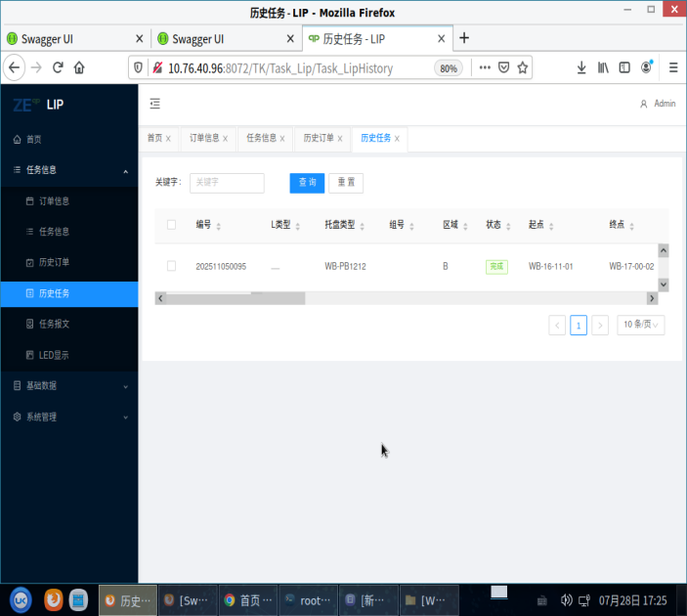The width and height of the screenshot is (687, 616).
Task: Reload the current page
Action: tap(58, 67)
